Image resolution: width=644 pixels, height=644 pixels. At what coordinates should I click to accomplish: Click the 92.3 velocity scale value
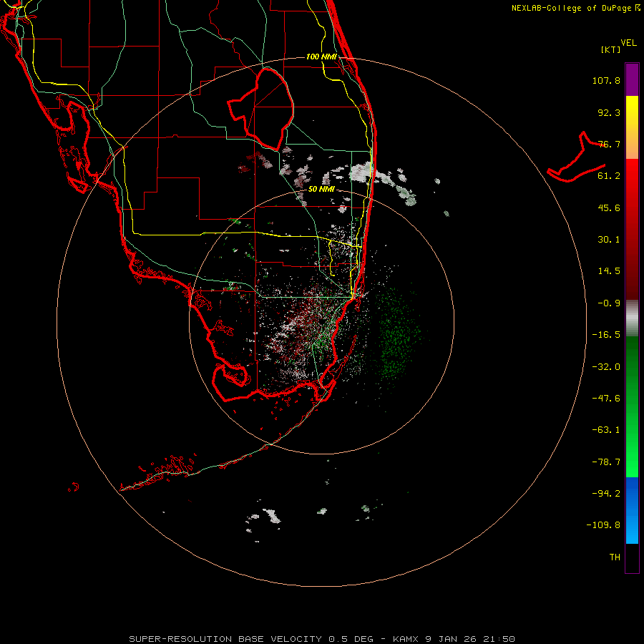click(x=609, y=112)
